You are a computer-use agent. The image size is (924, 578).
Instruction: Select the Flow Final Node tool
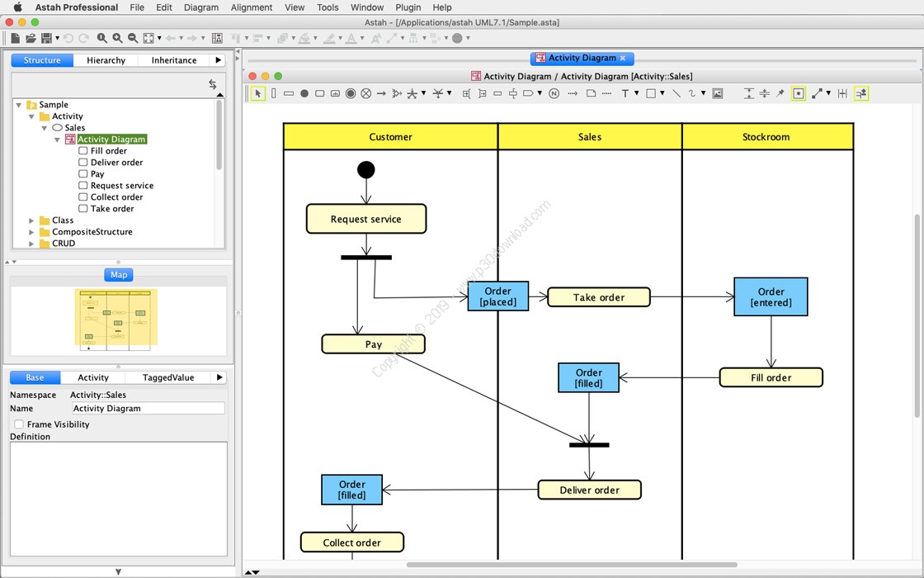click(366, 93)
